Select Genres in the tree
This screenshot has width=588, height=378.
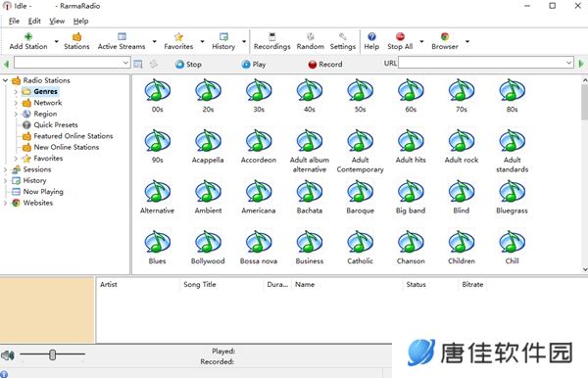coord(45,91)
